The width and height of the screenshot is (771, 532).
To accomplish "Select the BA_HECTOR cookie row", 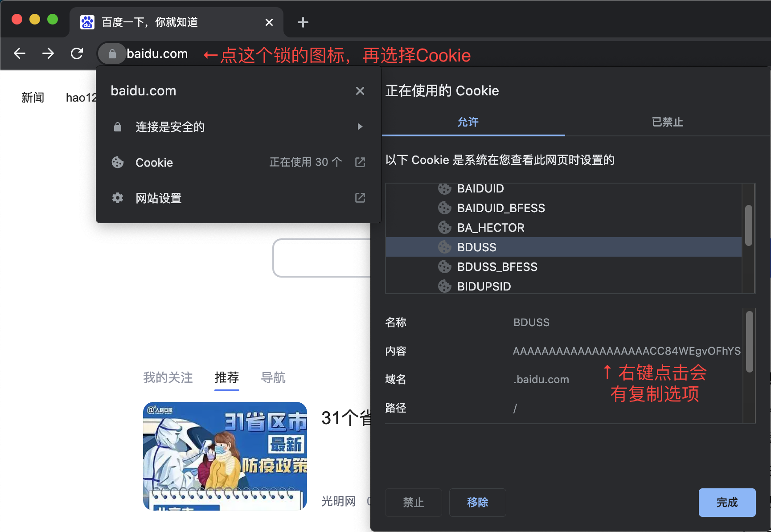I will click(563, 228).
